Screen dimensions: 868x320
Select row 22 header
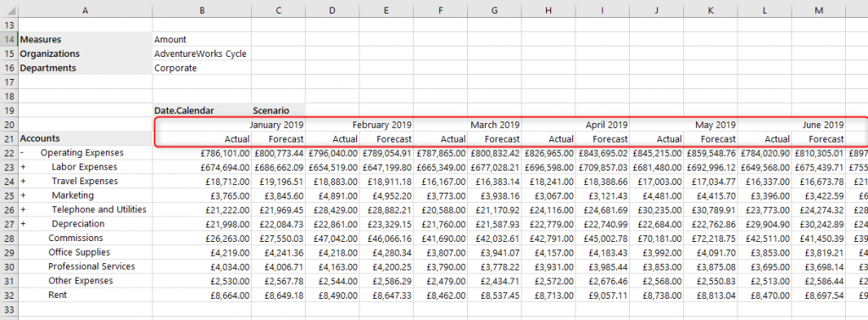tap(8, 153)
